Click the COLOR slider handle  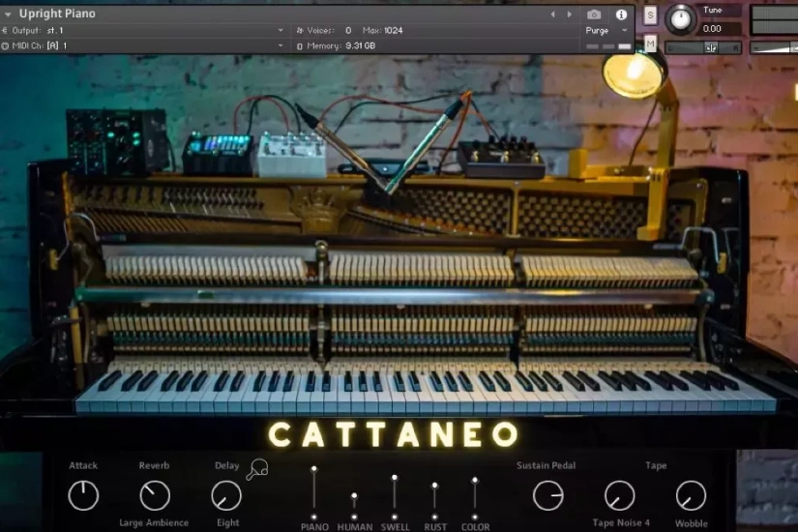coord(475,480)
